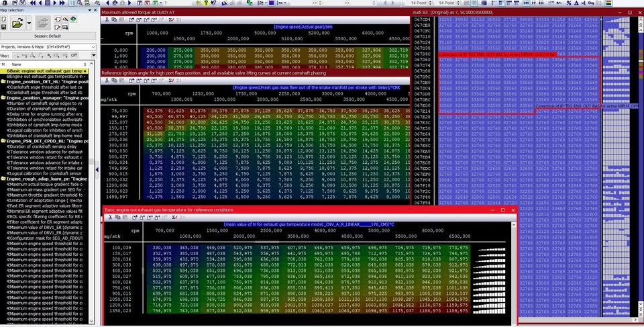The width and height of the screenshot is (644, 327).
Task: Click the copy icon in exhaust gas temperature toolbar
Action: click(118, 218)
